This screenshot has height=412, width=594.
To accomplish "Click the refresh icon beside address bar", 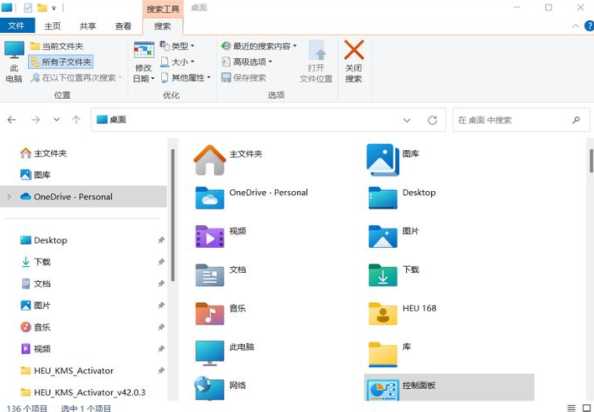I will [x=432, y=120].
